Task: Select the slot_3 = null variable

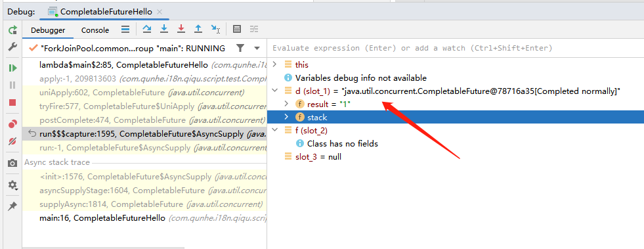Action: (318, 157)
